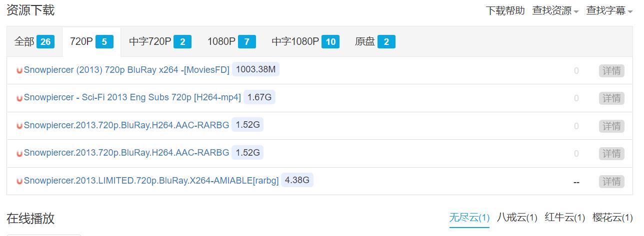The width and height of the screenshot is (644, 236).
Task: Click the 26 count badge on 全部
Action: [x=45, y=42]
